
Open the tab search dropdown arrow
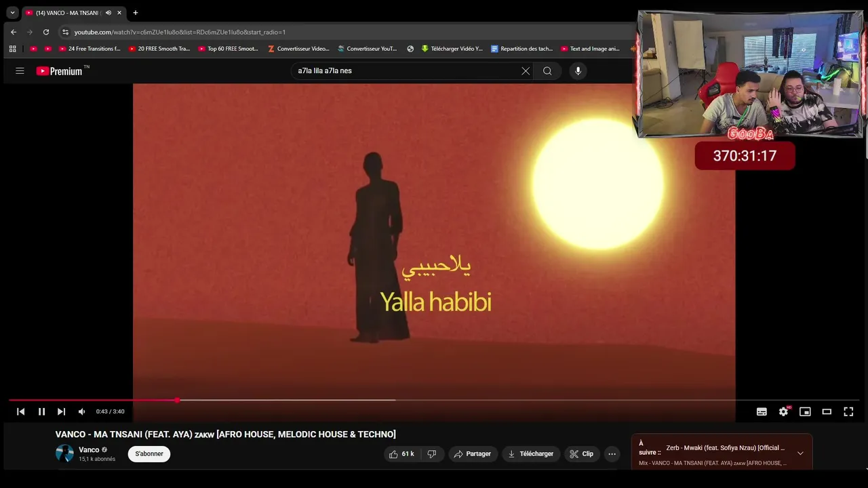[12, 12]
